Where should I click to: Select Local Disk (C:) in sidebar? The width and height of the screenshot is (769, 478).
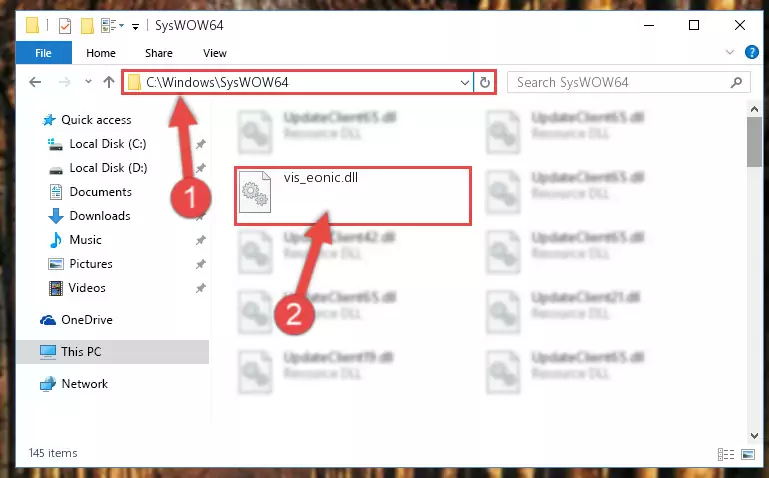pyautogui.click(x=108, y=144)
